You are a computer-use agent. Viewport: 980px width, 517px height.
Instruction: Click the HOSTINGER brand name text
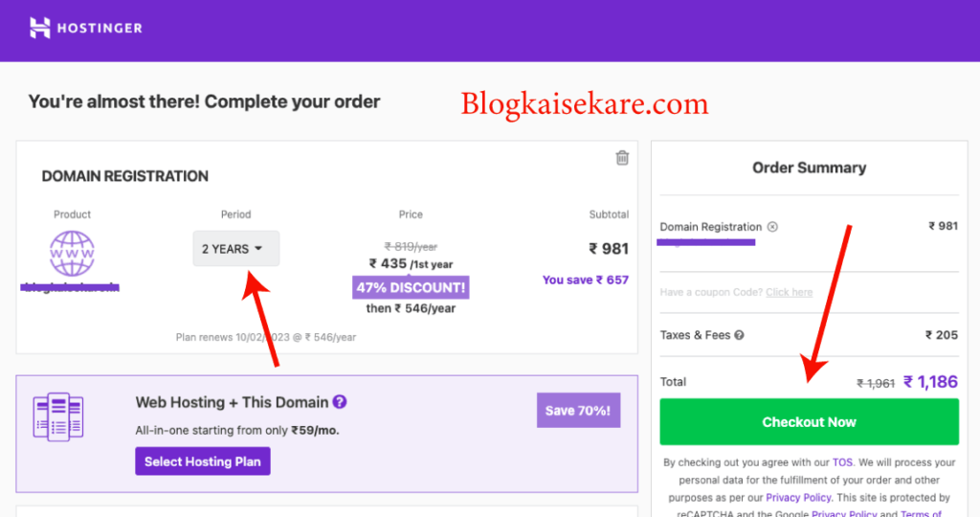click(100, 28)
